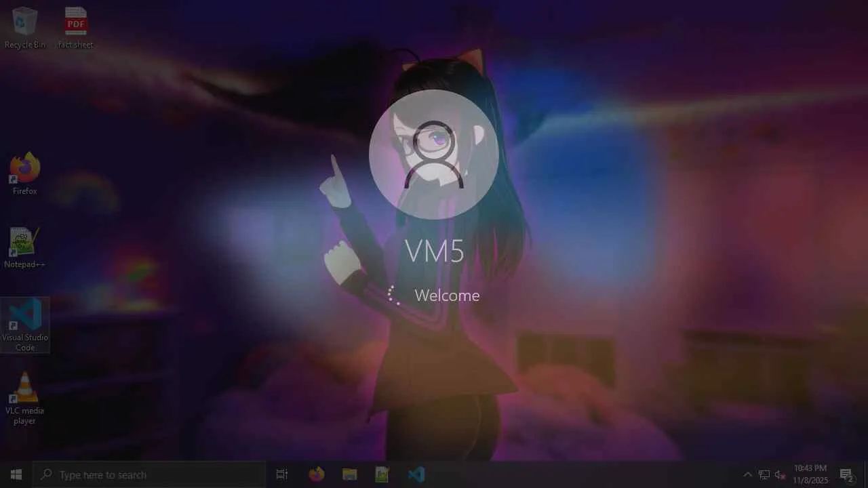Select the Firefox desktop shortcut
This screenshot has height=488, width=868.
(25, 174)
